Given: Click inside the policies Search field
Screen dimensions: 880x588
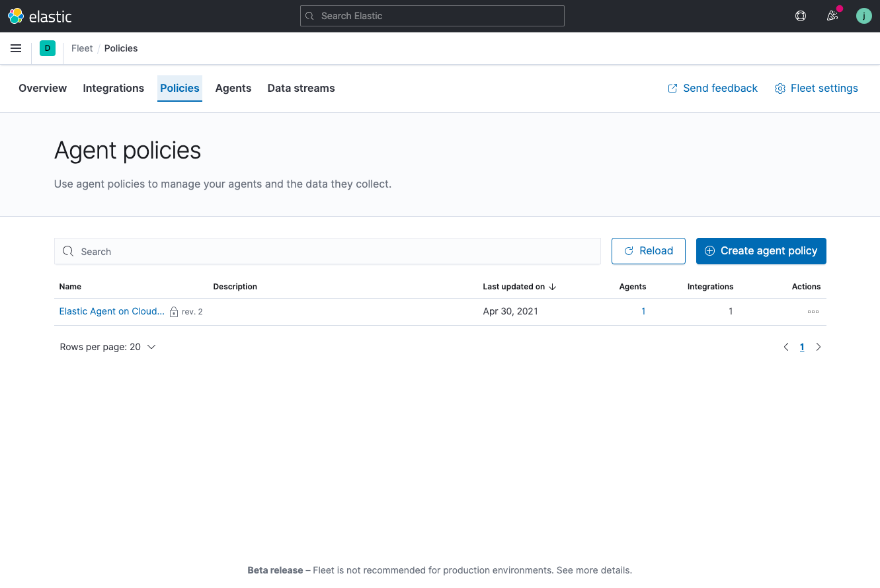Looking at the screenshot, I should (x=327, y=251).
